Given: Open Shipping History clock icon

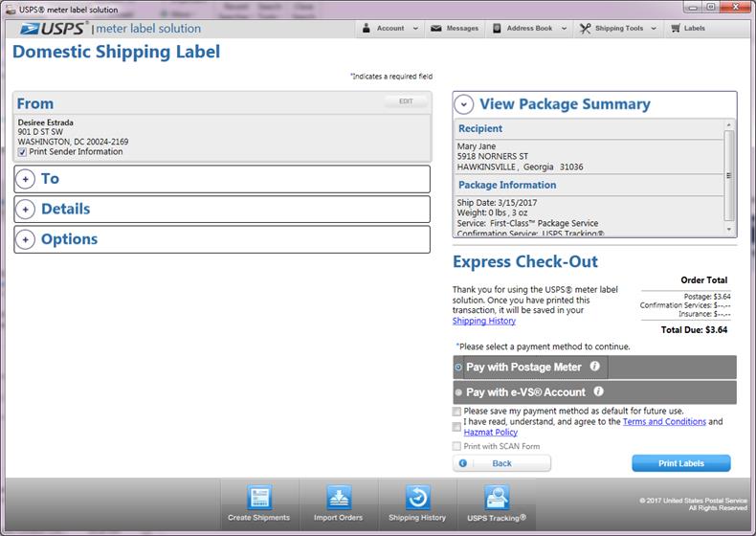Looking at the screenshot, I should (417, 498).
